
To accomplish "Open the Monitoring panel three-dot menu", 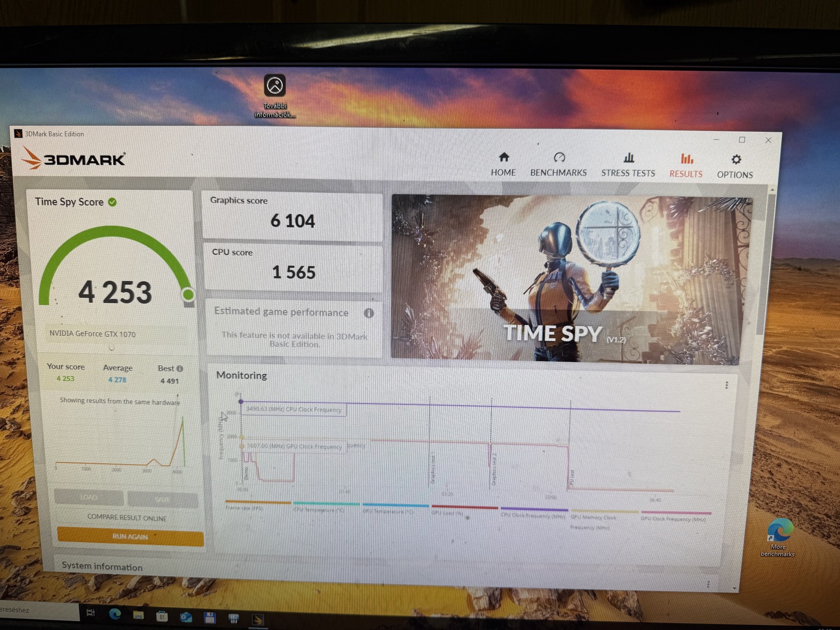I will (x=726, y=385).
